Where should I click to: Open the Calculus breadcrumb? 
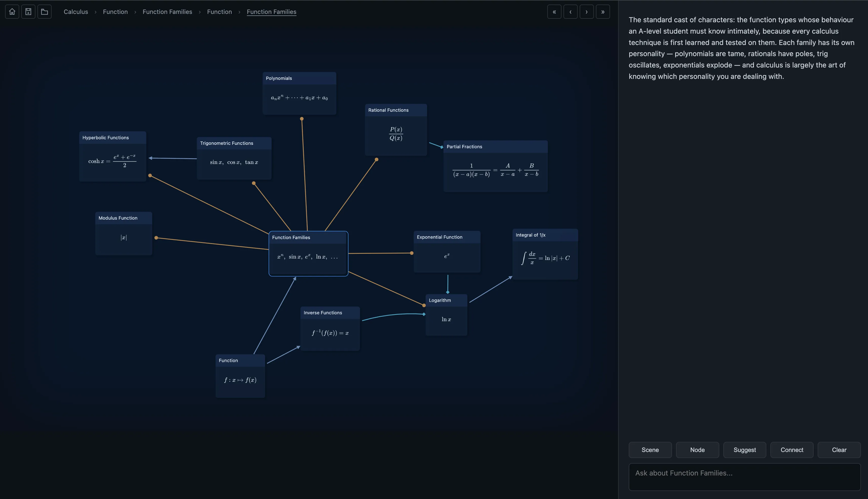pyautogui.click(x=76, y=12)
